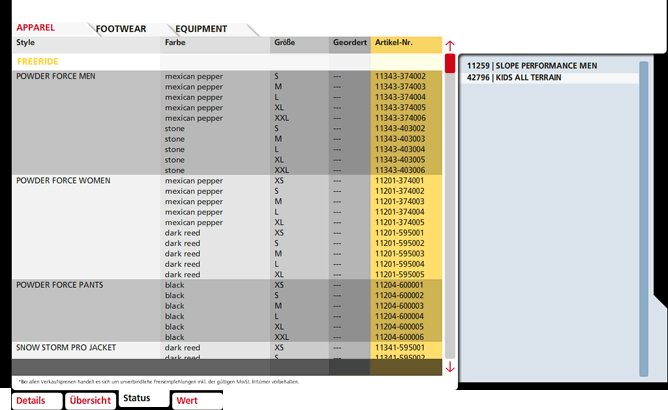Click the XXL size in 11343-403006 row

coord(282,170)
